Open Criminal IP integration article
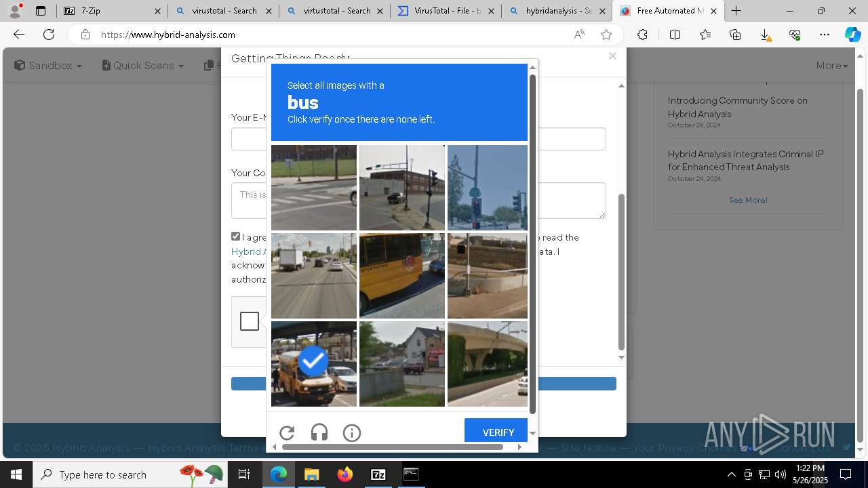This screenshot has height=488, width=868. tap(746, 160)
